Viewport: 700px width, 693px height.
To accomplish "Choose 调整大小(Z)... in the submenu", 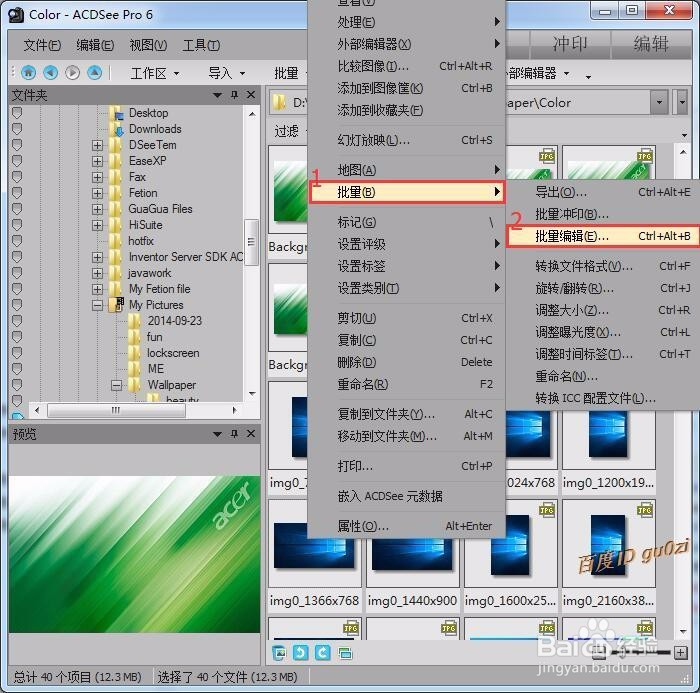I will (604, 310).
